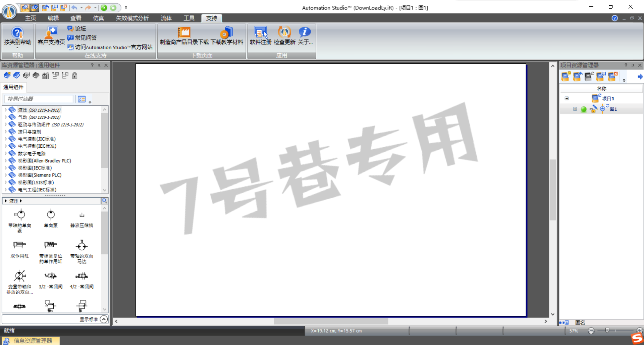
Task: Click 下载教学材料 teaching materials button
Action: (x=227, y=36)
